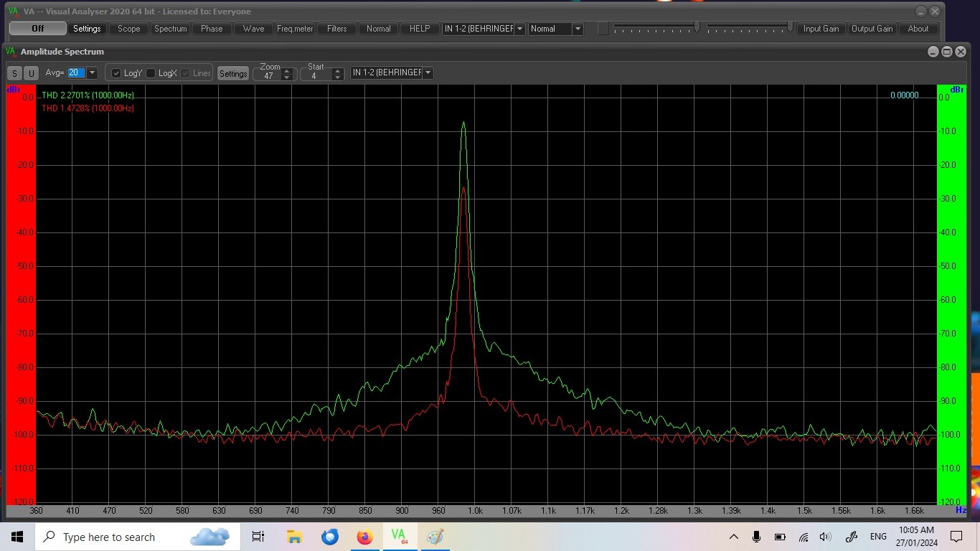Screen dimensions: 980x551
Task: Click the 1.0k label on the frequency axis
Action: [x=475, y=511]
